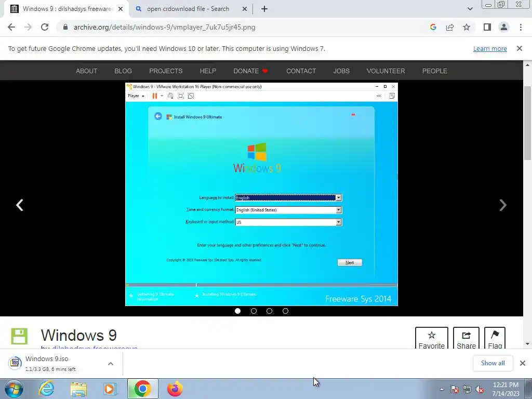
Task: Open the JOBS menu item
Action: tap(341, 71)
